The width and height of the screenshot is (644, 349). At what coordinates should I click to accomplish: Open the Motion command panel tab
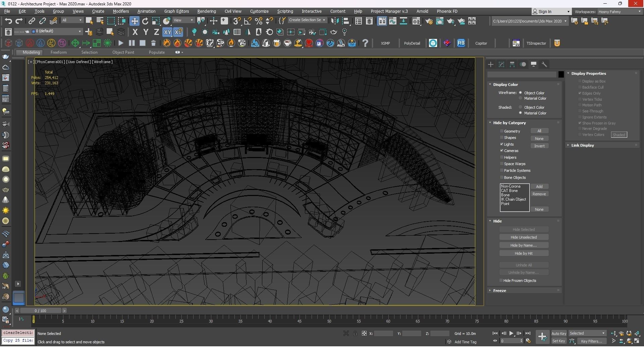523,64
